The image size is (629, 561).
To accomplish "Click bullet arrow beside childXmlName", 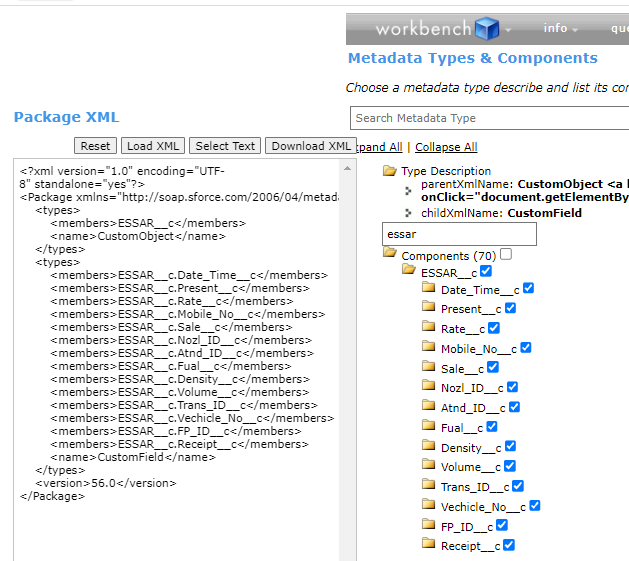I will [x=408, y=213].
